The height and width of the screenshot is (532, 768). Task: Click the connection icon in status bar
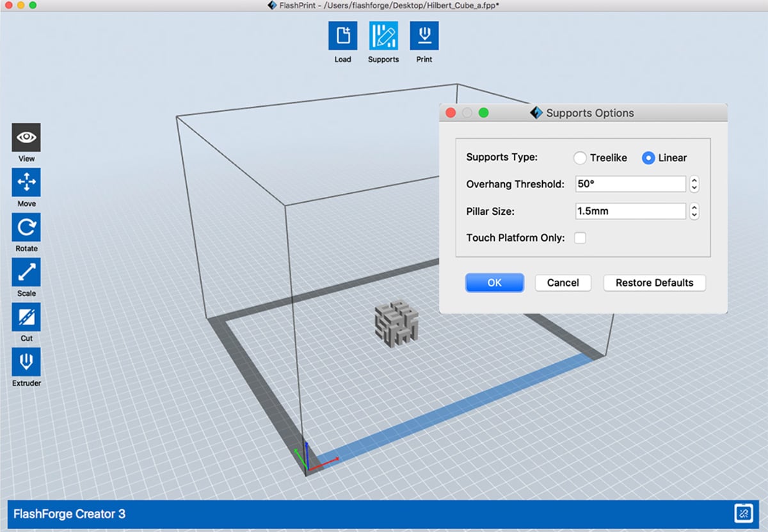[x=744, y=513]
